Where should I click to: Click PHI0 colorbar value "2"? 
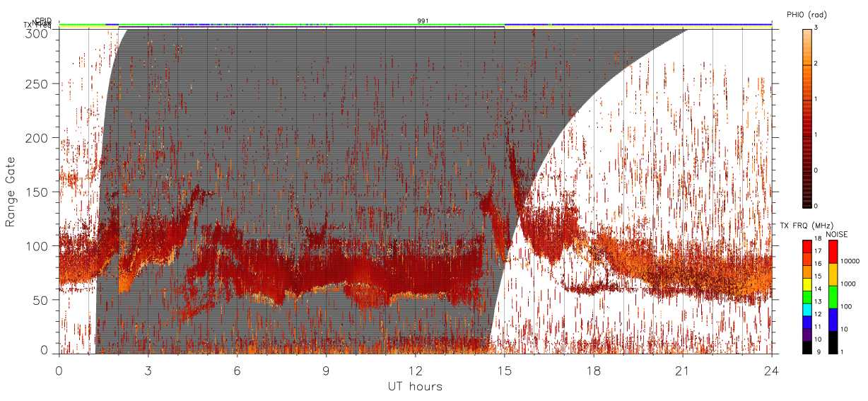coord(816,64)
